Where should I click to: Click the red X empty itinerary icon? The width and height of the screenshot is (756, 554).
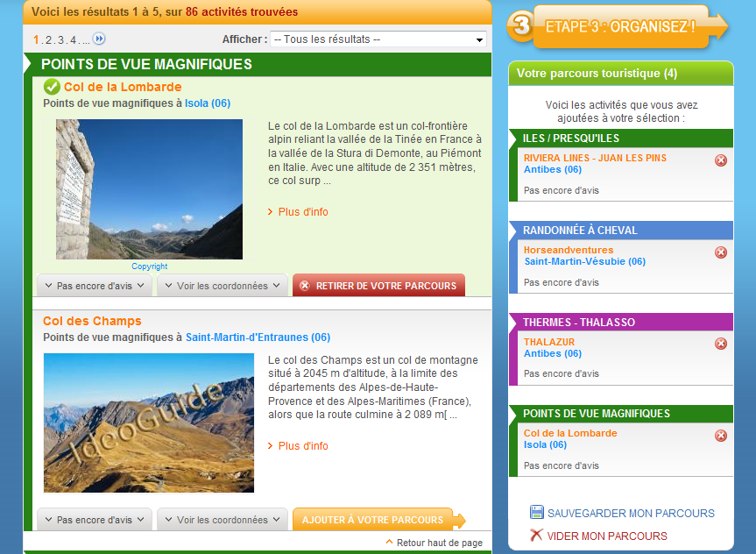[x=537, y=536]
